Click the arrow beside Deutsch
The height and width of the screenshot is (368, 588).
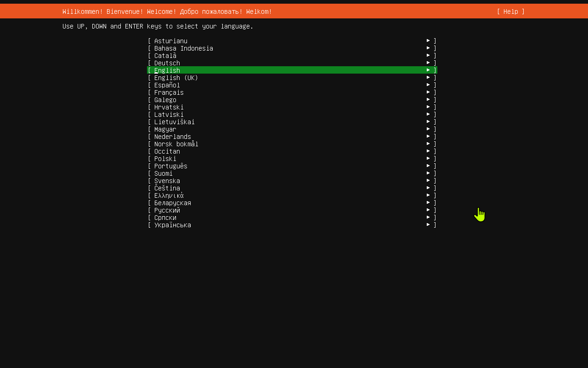click(x=428, y=63)
